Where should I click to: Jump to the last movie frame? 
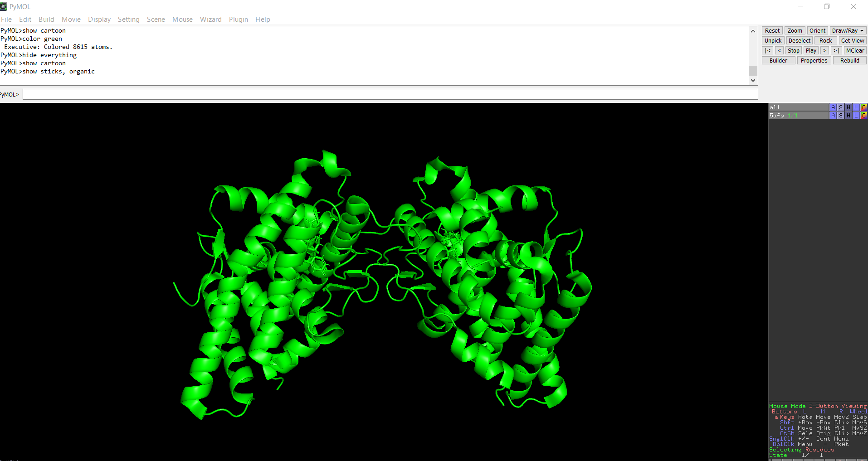click(x=837, y=51)
